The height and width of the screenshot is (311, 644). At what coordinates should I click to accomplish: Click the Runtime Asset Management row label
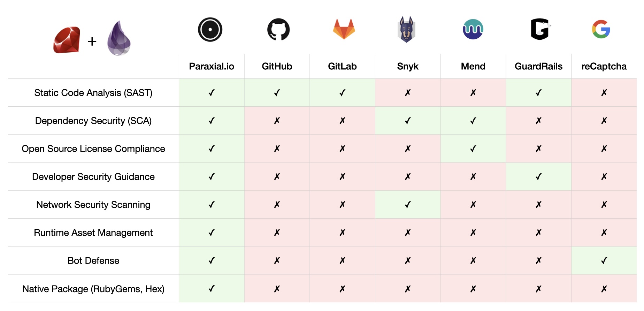(x=93, y=233)
